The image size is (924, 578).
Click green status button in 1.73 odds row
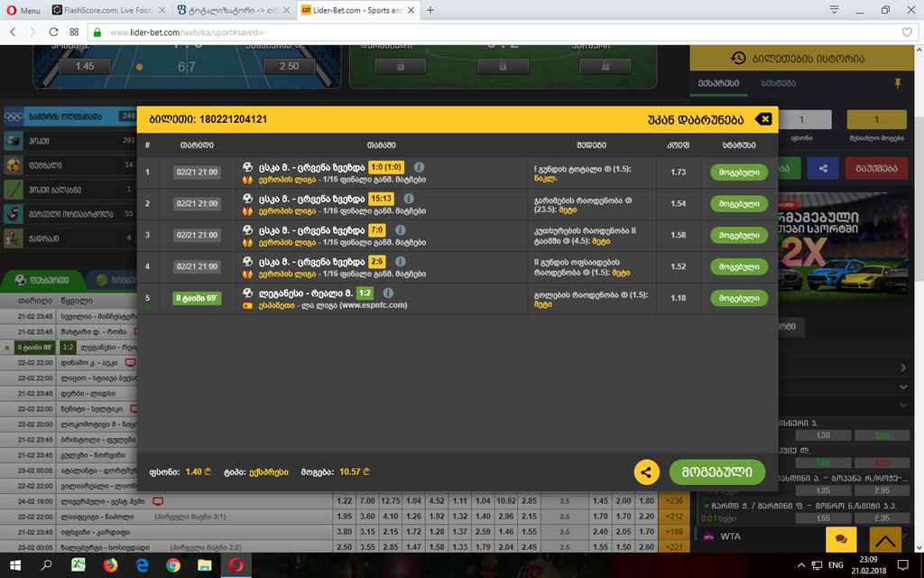(739, 172)
